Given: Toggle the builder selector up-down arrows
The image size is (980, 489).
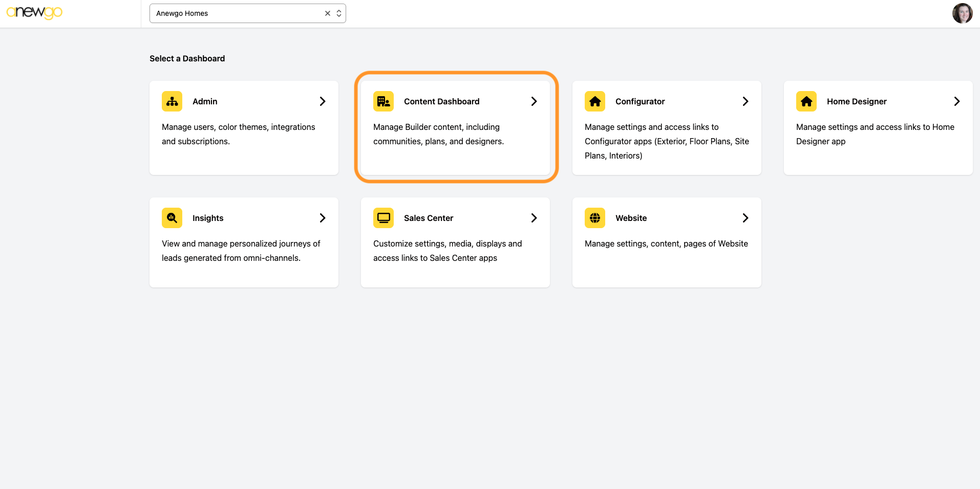Looking at the screenshot, I should 339,13.
